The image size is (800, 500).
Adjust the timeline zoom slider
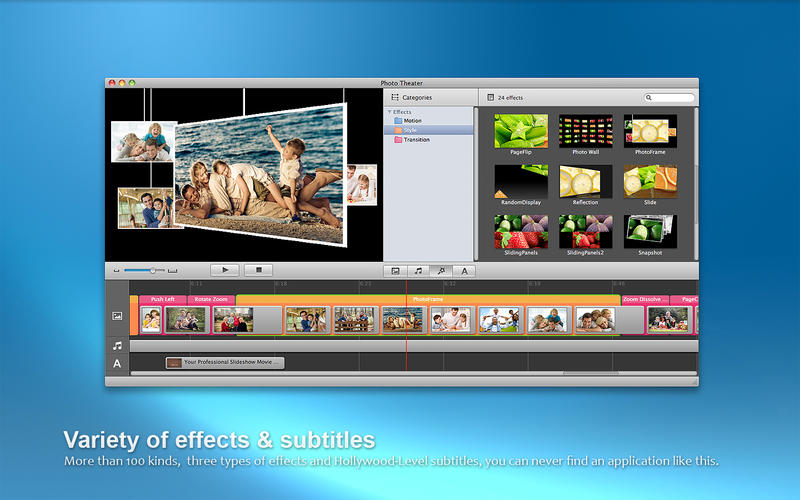(144, 270)
